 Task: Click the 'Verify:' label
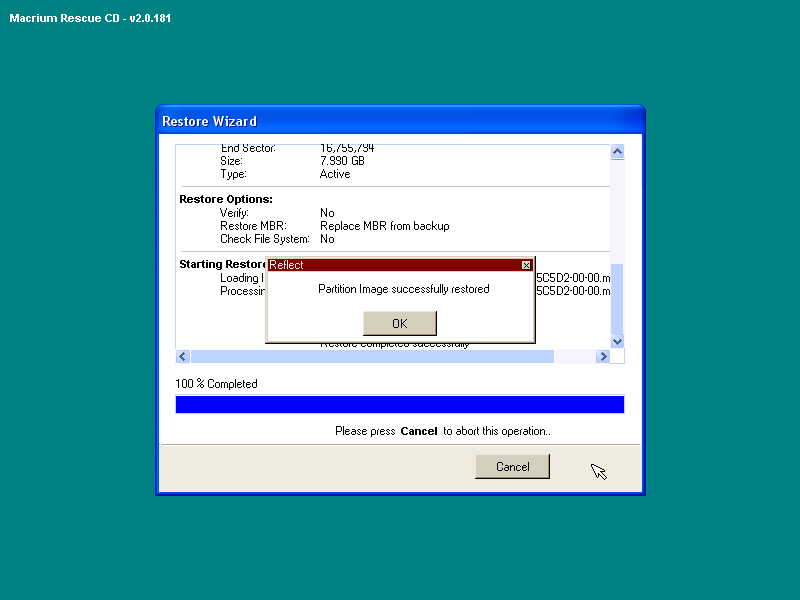[x=234, y=213]
